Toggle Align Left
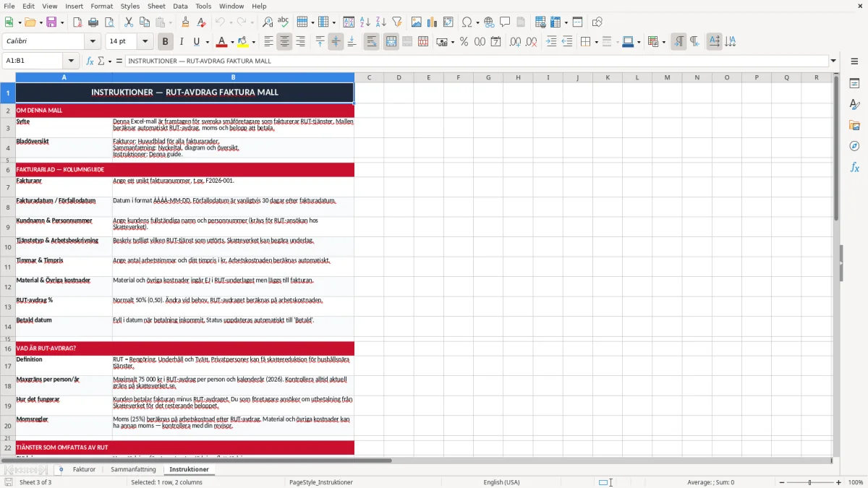868x488 pixels. [x=268, y=42]
